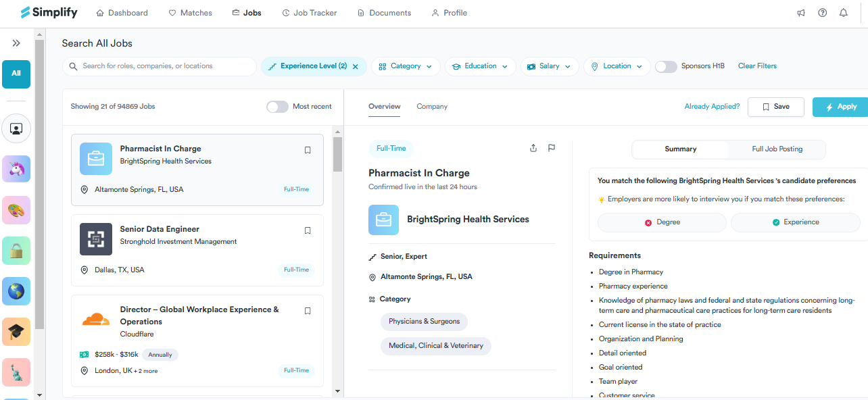The image size is (868, 400).
Task: Select the paint palette sidebar category icon
Action: pos(16,209)
